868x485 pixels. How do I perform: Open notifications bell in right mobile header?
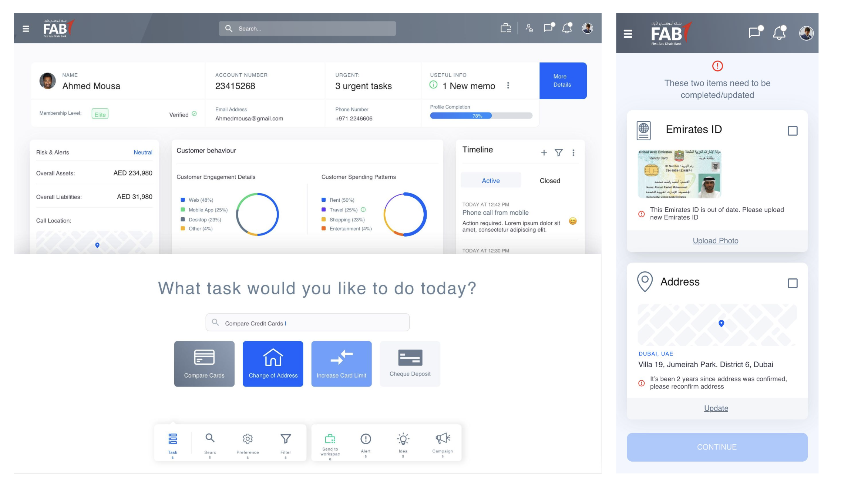click(x=779, y=33)
